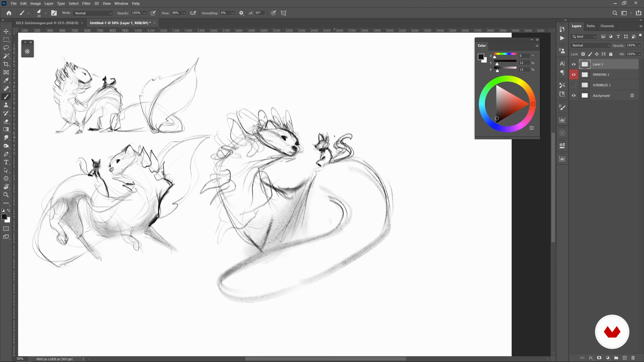Select the Horizontal Type tool
The image size is (644, 362).
click(x=6, y=162)
